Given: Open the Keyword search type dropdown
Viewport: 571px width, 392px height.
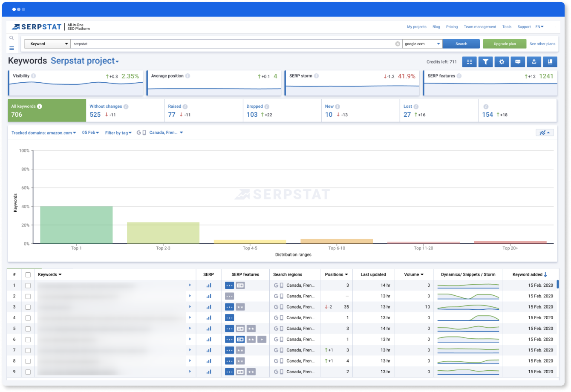Looking at the screenshot, I should click(47, 44).
